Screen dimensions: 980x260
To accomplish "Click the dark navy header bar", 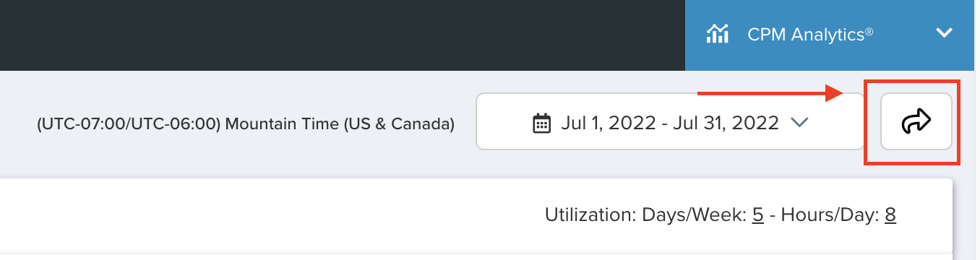I will 343,35.
